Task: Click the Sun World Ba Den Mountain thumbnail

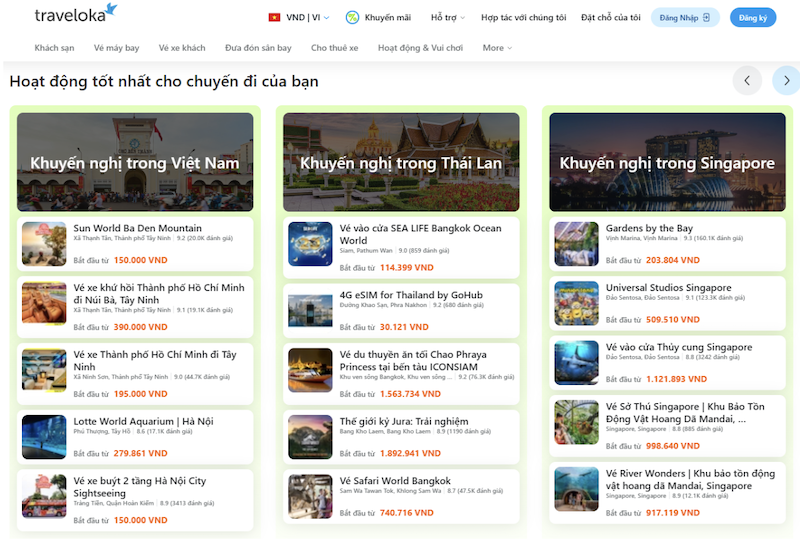Action: click(x=44, y=243)
